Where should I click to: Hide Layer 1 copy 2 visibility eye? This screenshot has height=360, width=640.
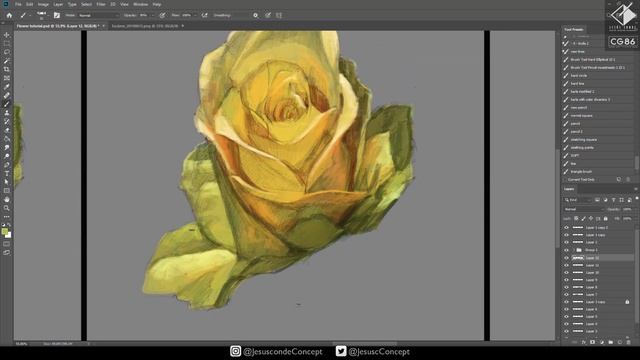click(566, 228)
